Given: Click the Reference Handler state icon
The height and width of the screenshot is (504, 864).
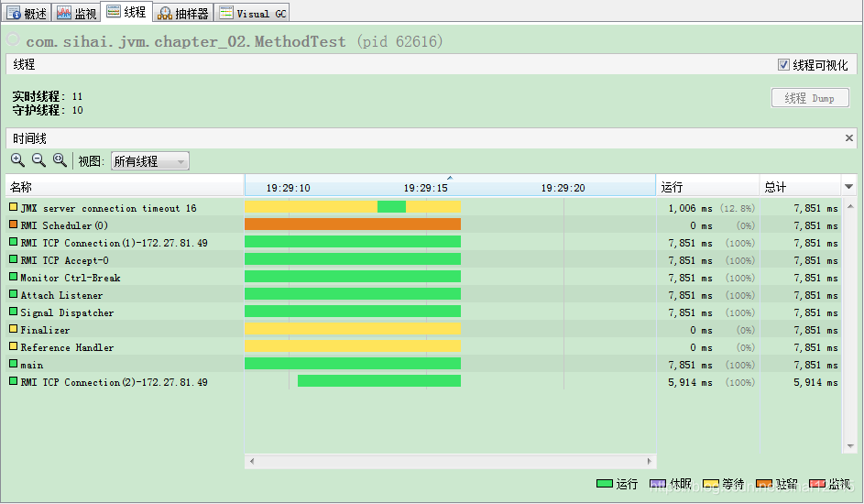Looking at the screenshot, I should (13, 346).
